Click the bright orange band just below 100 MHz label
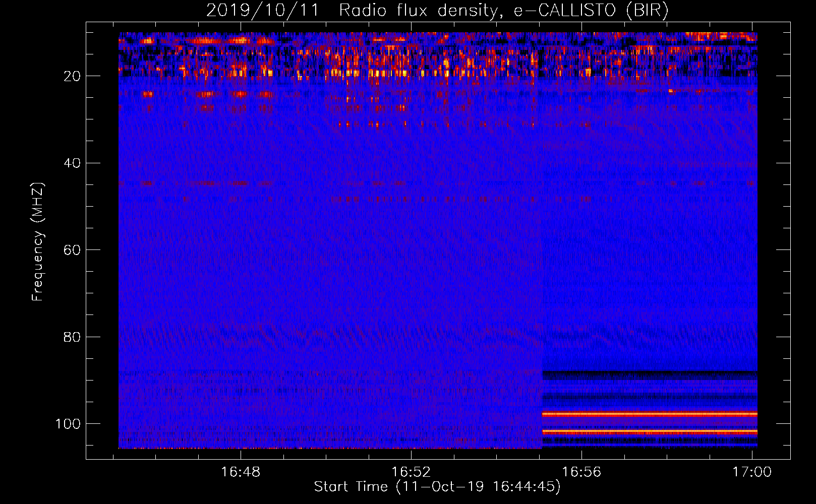The image size is (816, 504). click(649, 432)
